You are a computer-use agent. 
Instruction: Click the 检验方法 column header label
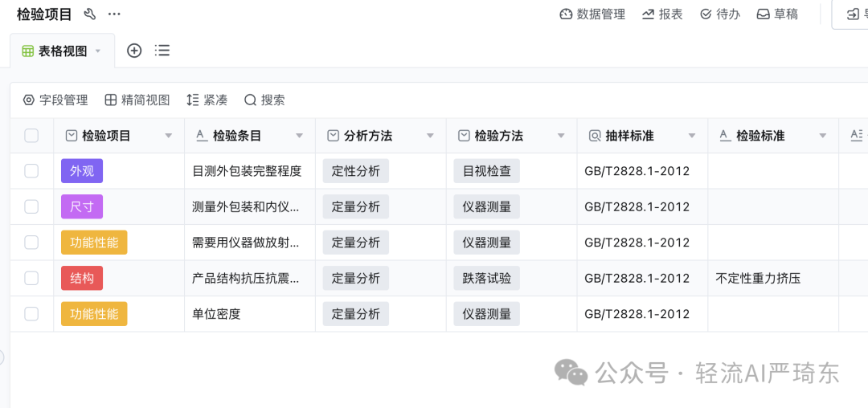[x=499, y=136]
